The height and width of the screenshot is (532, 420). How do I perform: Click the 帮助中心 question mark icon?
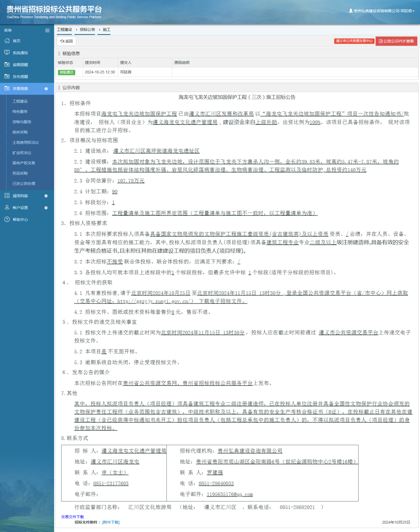[7, 220]
